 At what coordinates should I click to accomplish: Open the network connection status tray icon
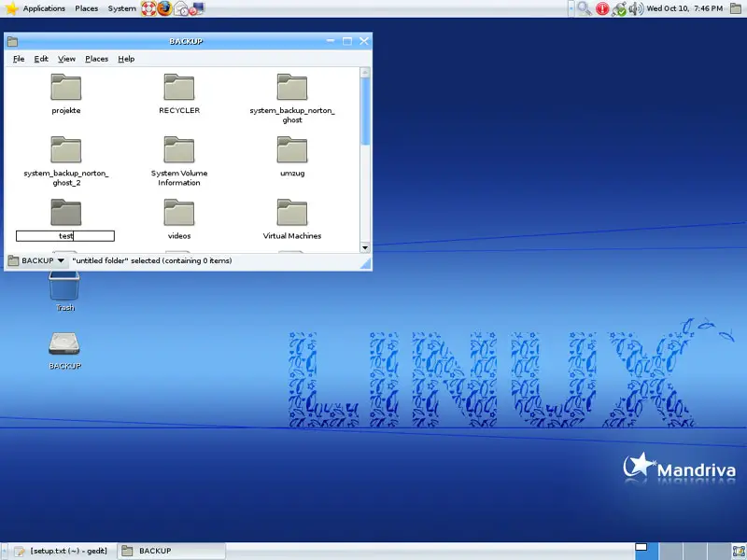[619, 8]
